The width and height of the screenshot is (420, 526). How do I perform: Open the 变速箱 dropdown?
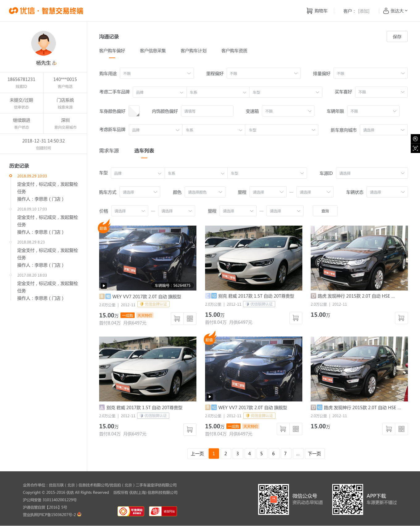288,111
